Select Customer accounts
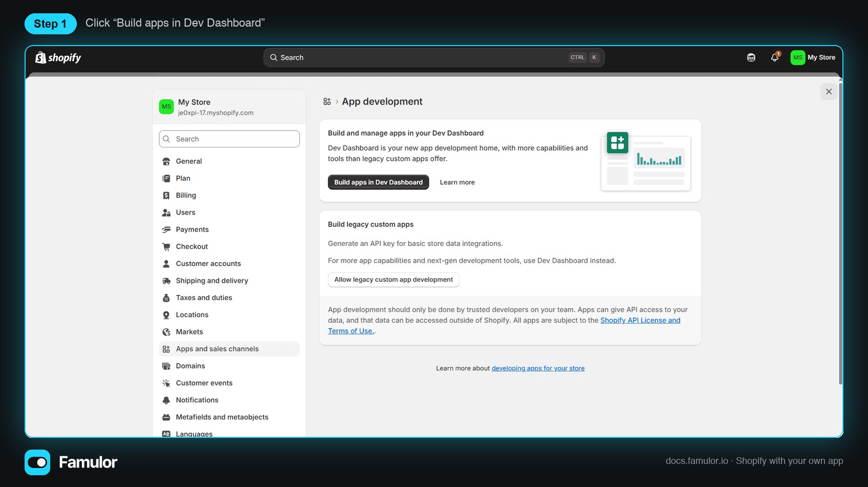 (229, 264)
